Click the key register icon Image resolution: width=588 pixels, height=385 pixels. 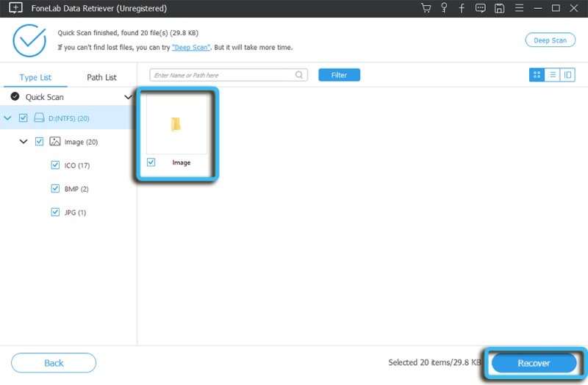click(444, 8)
